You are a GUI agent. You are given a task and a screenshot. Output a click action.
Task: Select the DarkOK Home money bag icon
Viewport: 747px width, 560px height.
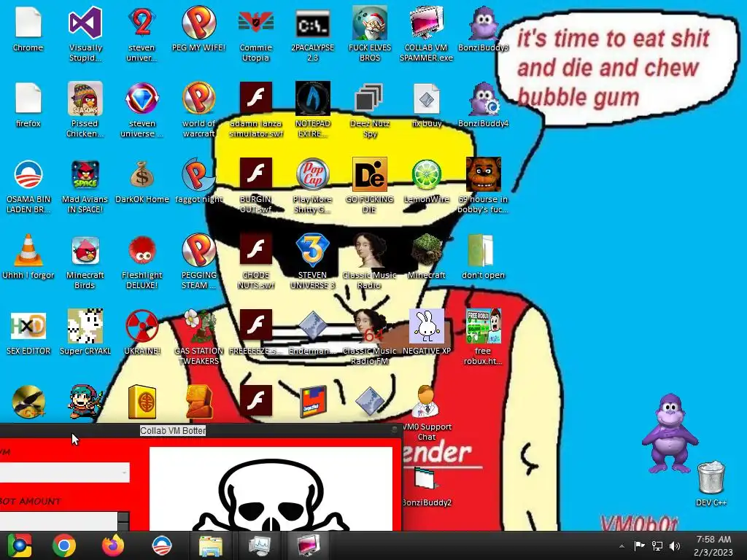tap(142, 181)
